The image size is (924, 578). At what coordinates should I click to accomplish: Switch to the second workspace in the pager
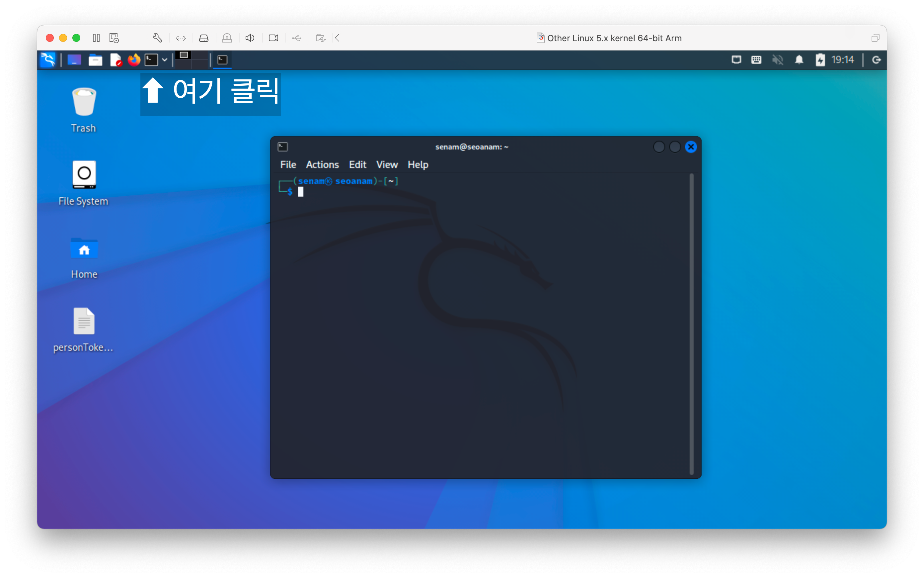click(x=200, y=55)
